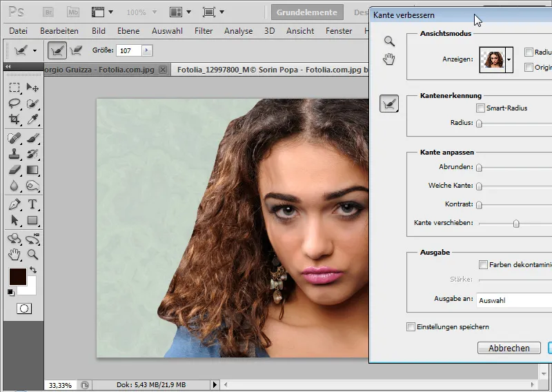
Task: Click the Hand tool in Kante verbessern dialog
Action: (389, 59)
